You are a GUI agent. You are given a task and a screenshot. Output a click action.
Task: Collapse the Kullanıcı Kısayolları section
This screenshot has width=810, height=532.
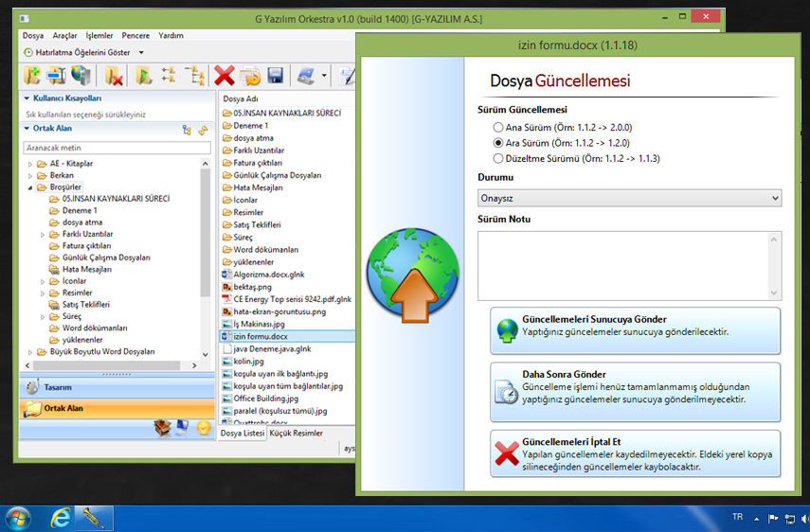[x=27, y=98]
